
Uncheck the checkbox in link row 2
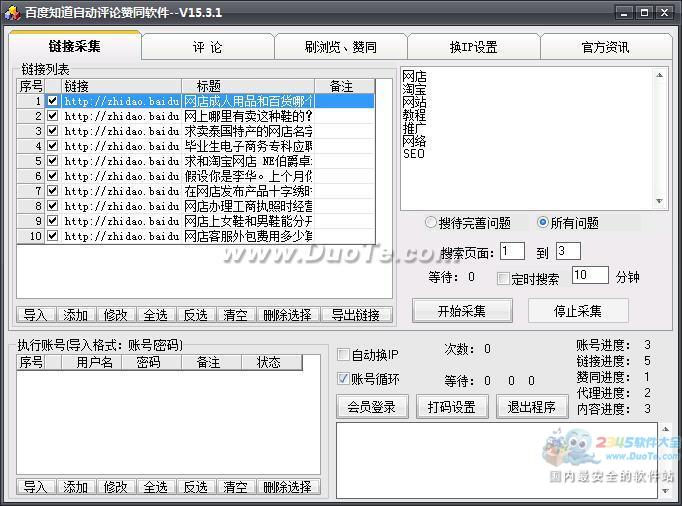(53, 116)
